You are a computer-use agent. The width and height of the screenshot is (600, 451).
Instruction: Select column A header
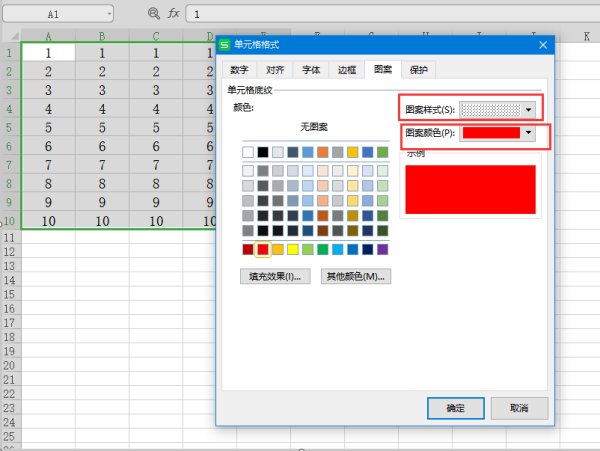(x=48, y=36)
